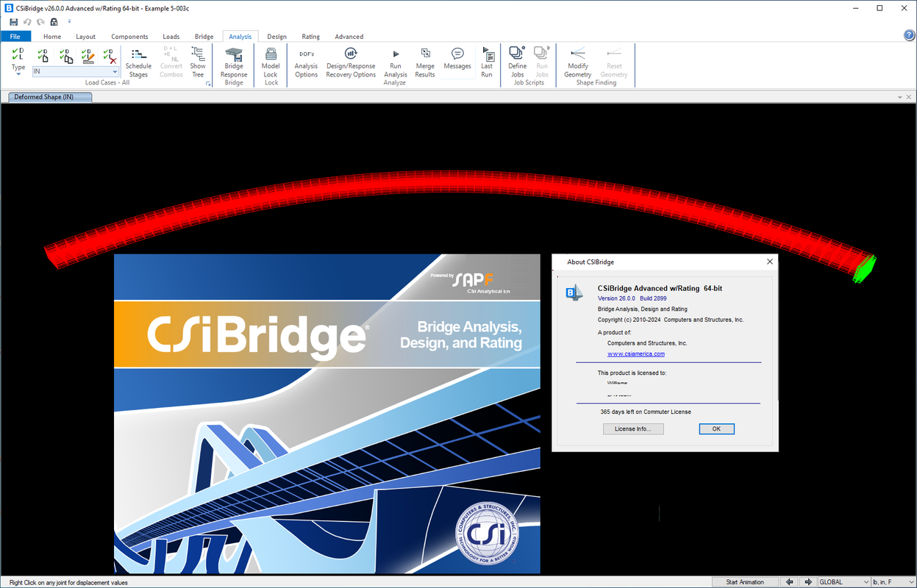This screenshot has width=917, height=588.
Task: Close the About CSiBridge dialog
Action: click(769, 262)
